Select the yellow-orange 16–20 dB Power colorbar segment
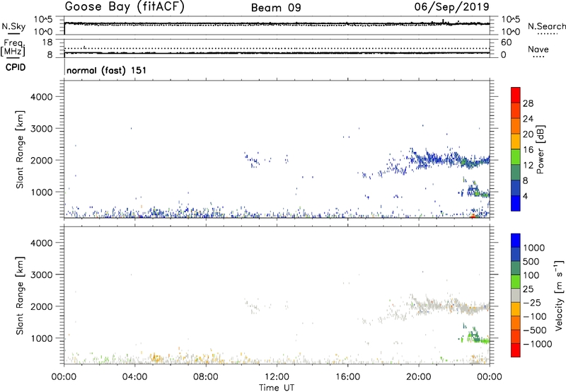The image size is (566, 392). coord(516,141)
